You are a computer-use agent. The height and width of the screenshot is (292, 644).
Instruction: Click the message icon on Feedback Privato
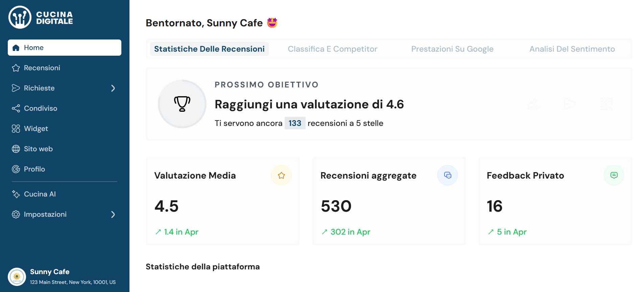coord(614,175)
